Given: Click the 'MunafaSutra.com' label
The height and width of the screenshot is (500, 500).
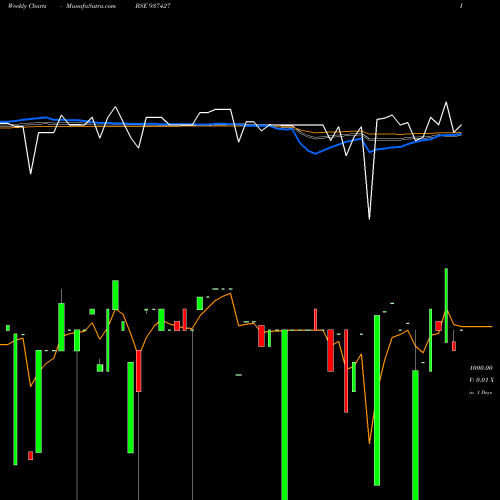Looking at the screenshot, I should click(91, 6).
